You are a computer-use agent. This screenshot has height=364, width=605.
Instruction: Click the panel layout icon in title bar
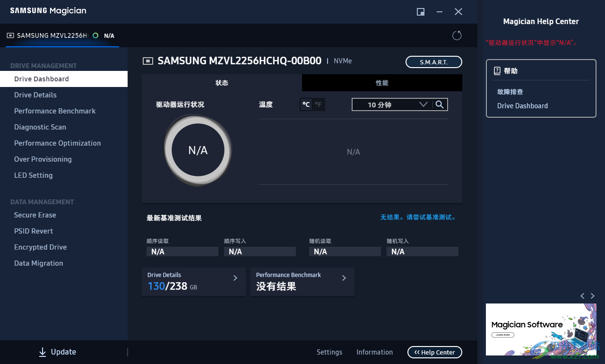click(420, 12)
